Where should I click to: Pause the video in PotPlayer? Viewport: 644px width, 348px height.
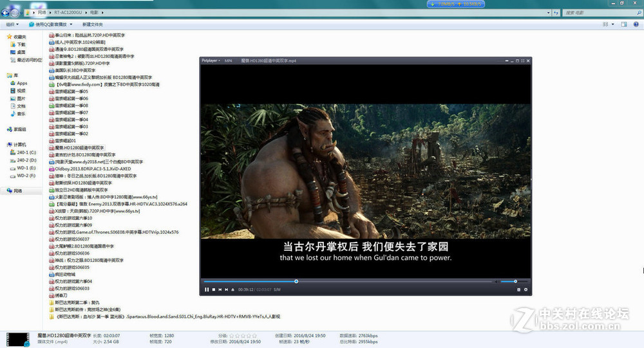tap(207, 289)
